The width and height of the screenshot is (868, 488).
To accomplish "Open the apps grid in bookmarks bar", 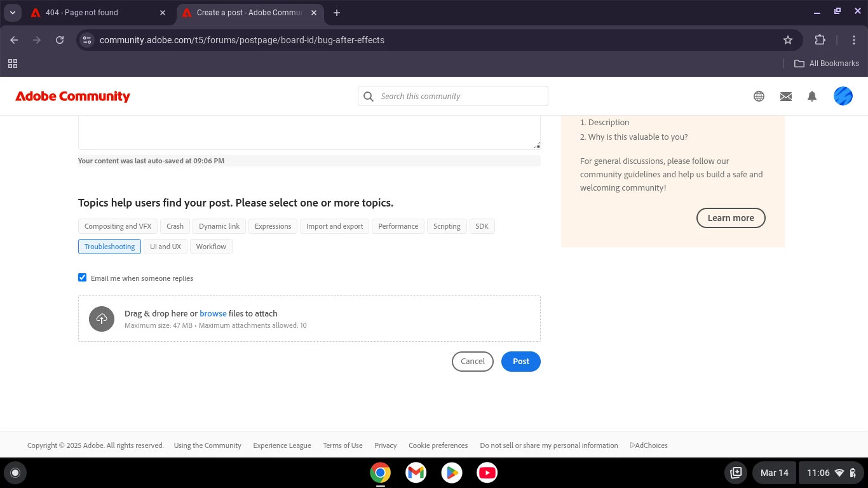I will coord(13,64).
